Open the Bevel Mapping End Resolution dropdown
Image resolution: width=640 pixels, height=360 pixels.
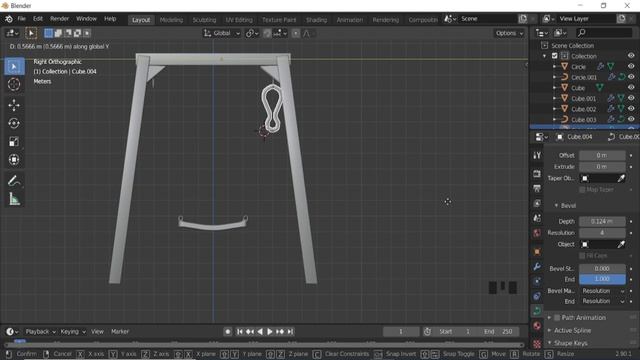click(x=602, y=301)
